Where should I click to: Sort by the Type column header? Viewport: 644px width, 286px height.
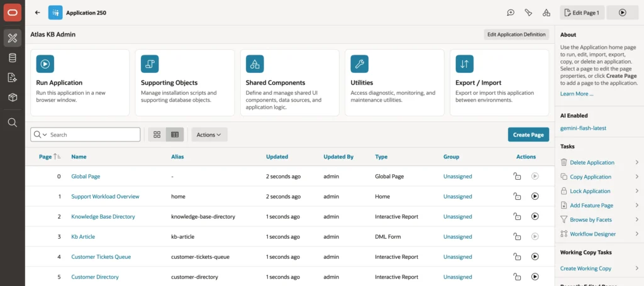[x=381, y=157]
